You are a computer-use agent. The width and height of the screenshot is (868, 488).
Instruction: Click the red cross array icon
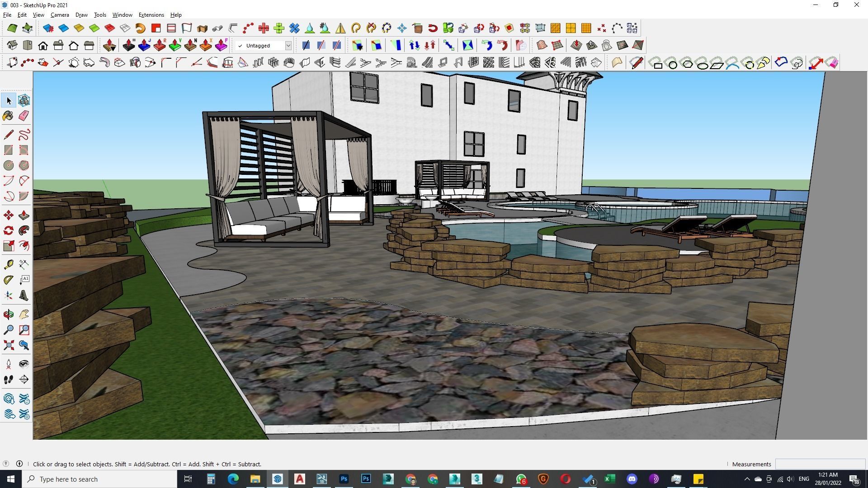tap(264, 28)
